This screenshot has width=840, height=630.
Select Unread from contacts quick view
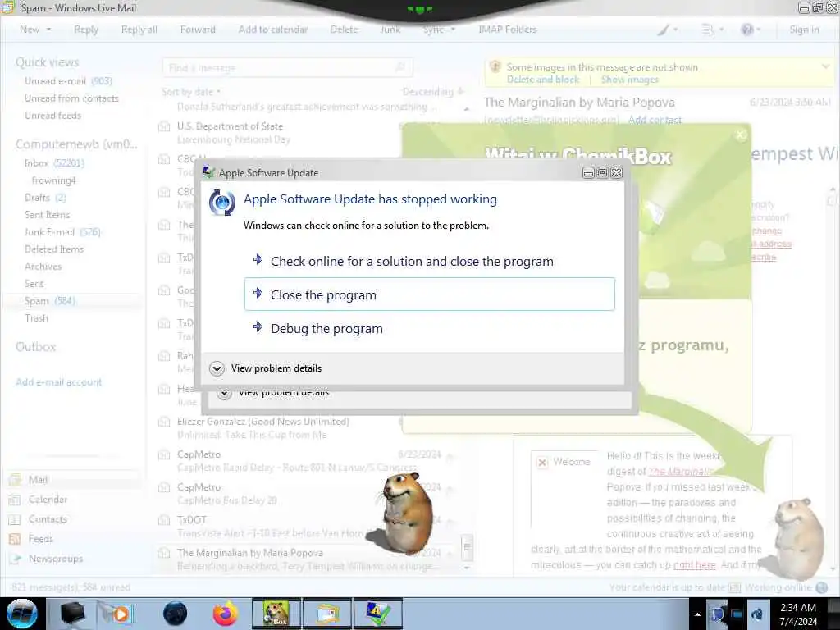click(71, 98)
